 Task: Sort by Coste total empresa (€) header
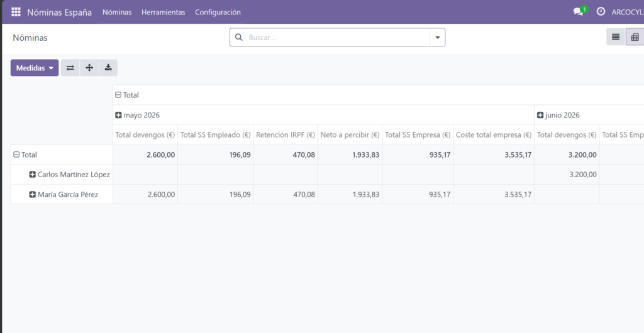(494, 134)
